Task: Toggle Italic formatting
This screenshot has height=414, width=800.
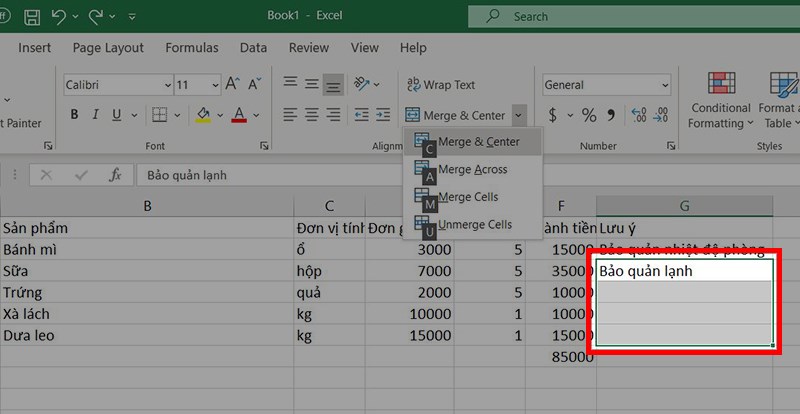Action: click(95, 115)
